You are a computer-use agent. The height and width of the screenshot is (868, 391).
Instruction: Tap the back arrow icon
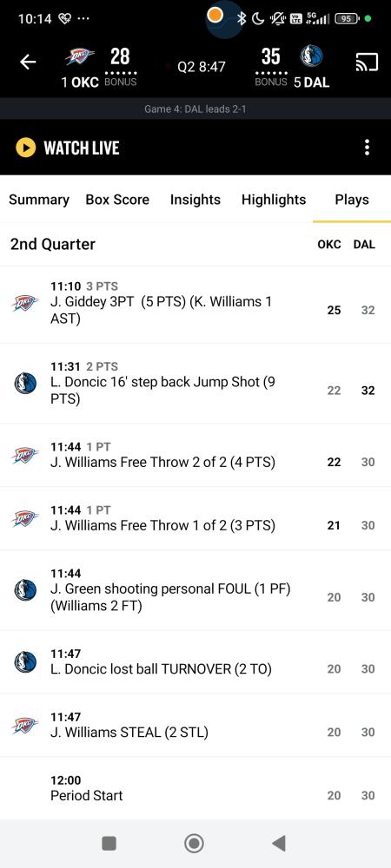[28, 62]
